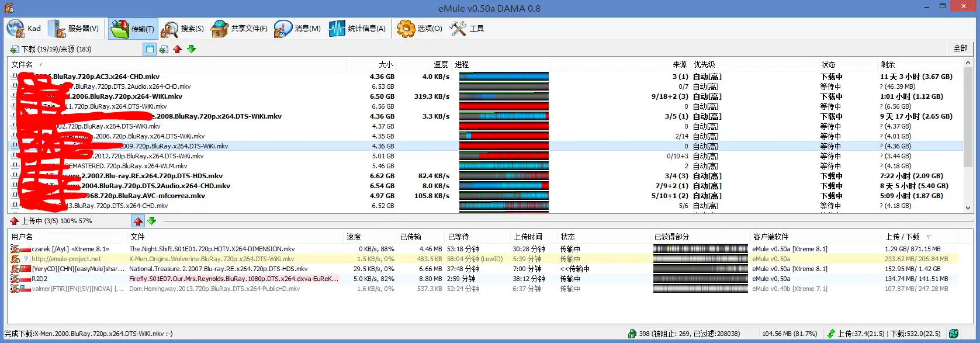The image size is (980, 343).
Task: Click the 下载 (19/19) download pane label icon
Action: pos(14,49)
